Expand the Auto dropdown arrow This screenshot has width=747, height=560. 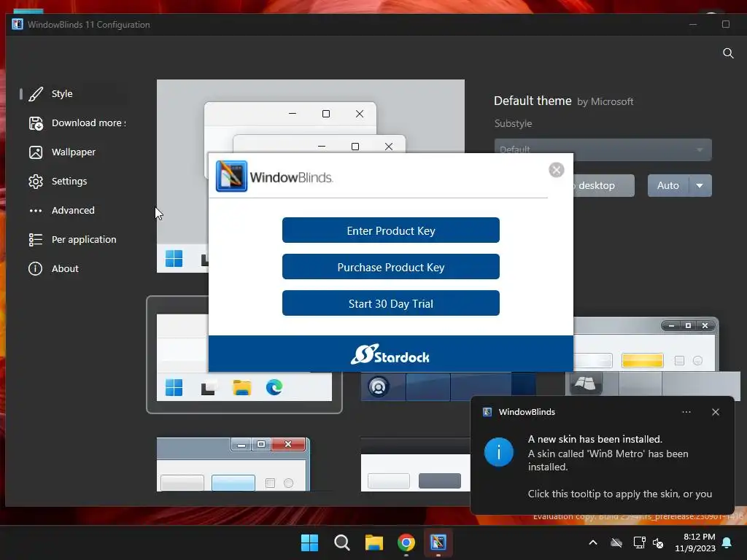700,186
